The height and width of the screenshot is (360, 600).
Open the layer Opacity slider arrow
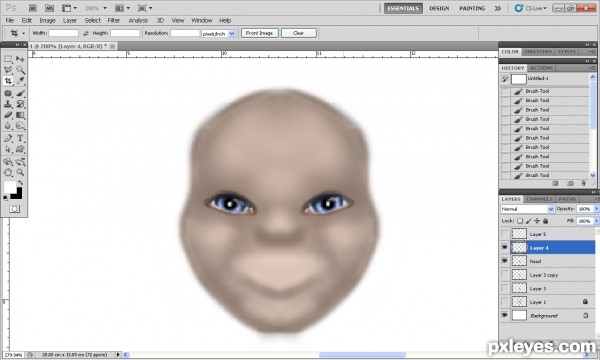596,209
